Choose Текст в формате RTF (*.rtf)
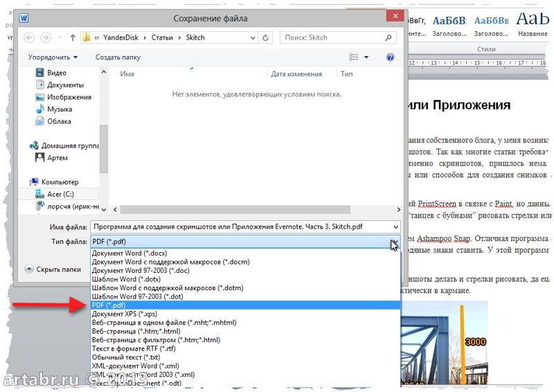The image size is (554, 392). coord(245,348)
